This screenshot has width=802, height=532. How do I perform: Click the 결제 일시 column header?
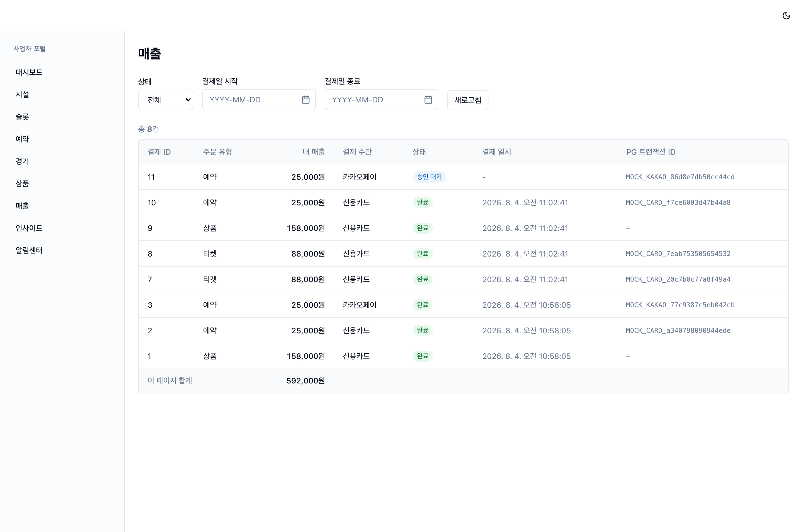[497, 152]
